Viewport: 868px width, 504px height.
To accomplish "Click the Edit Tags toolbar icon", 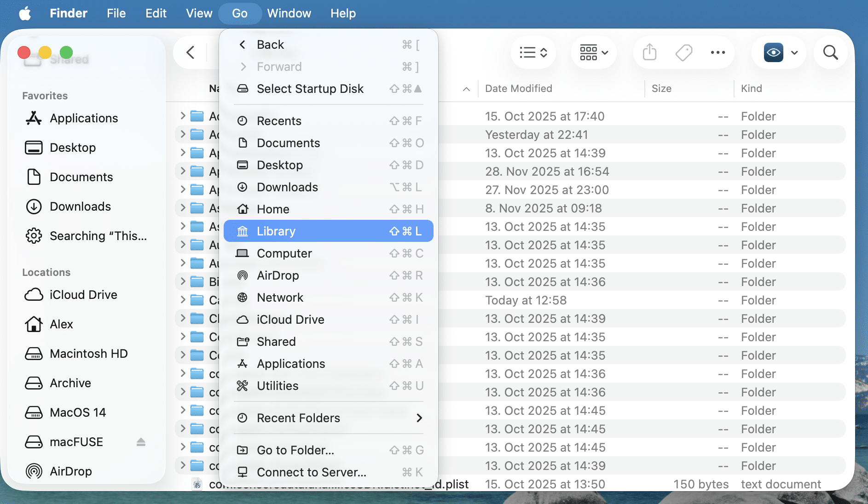I will tap(684, 52).
